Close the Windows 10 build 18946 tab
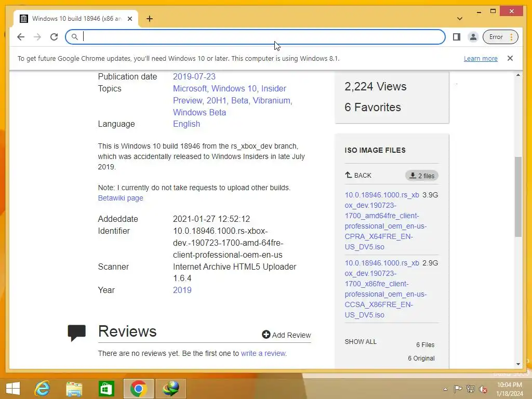 point(129,19)
